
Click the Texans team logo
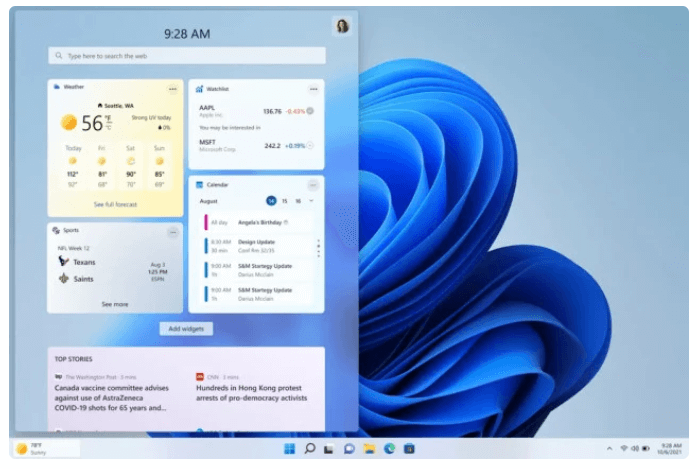(64, 261)
